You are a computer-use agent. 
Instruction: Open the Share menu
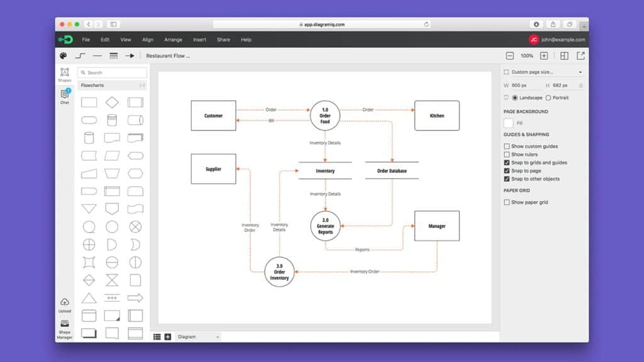(x=223, y=39)
